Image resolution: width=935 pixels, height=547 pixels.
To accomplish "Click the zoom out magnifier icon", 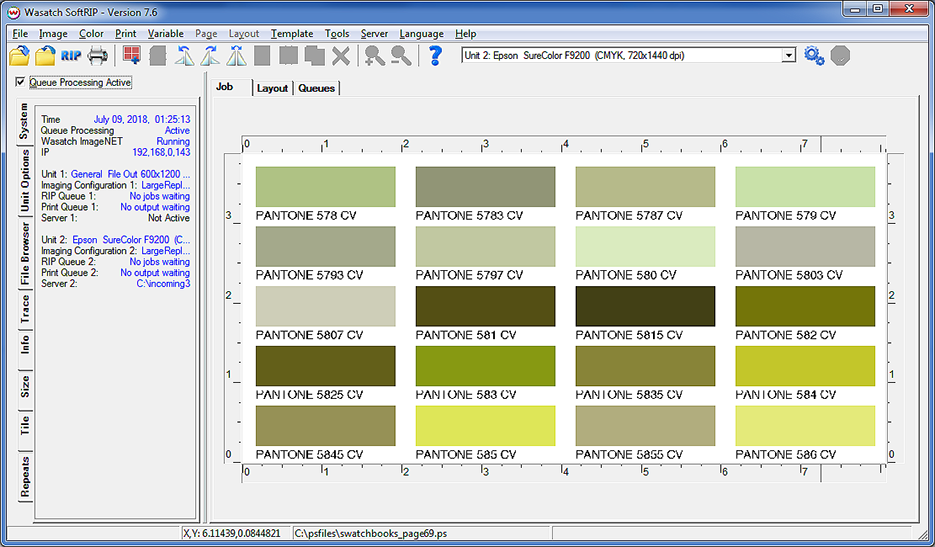I will (401, 55).
